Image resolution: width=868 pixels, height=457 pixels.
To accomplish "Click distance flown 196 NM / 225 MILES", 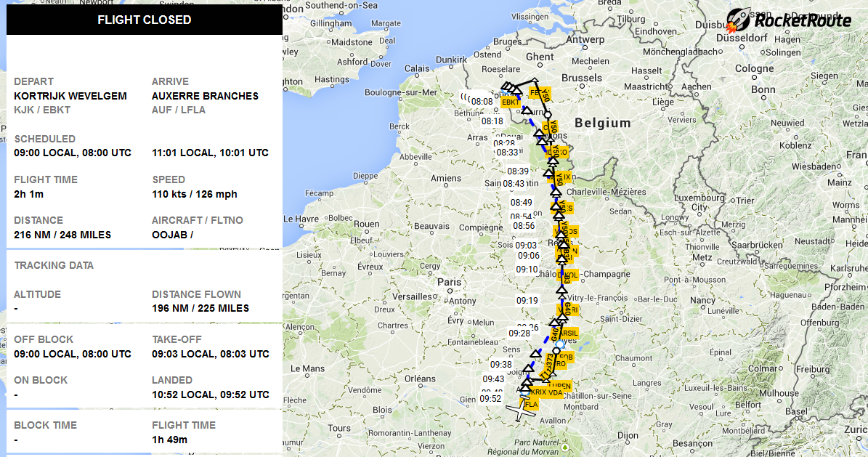I will pyautogui.click(x=200, y=308).
